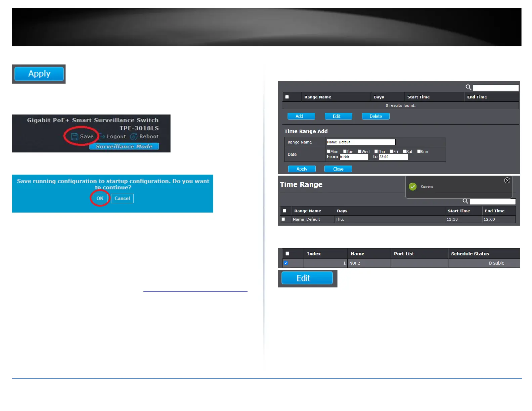The width and height of the screenshot is (532, 411).
Task: Click the Reboot icon in header
Action: 134,136
